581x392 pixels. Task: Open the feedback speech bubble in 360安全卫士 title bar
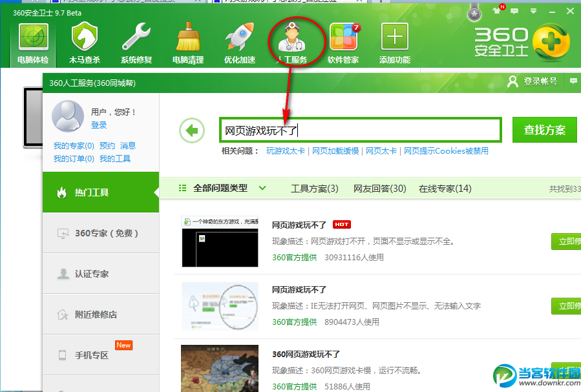pos(514,11)
